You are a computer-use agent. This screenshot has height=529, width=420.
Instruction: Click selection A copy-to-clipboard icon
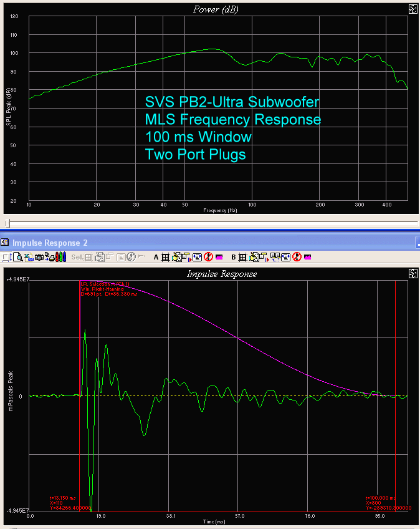176,257
